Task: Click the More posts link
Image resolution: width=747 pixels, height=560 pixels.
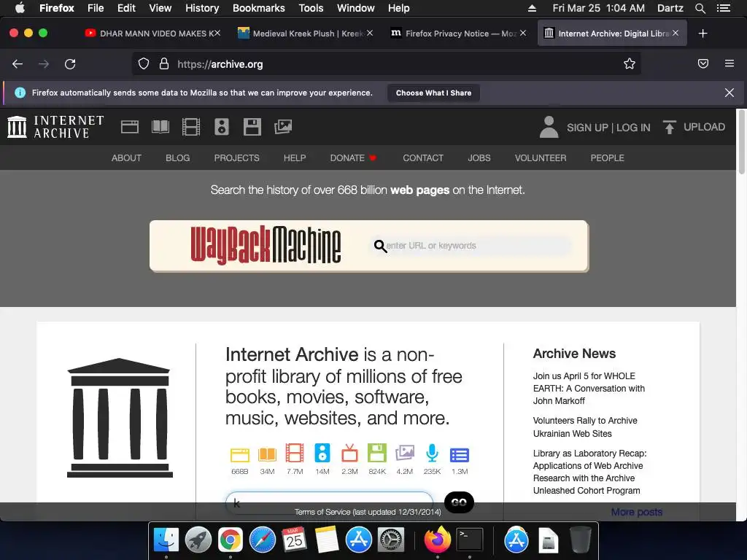Action: click(636, 512)
